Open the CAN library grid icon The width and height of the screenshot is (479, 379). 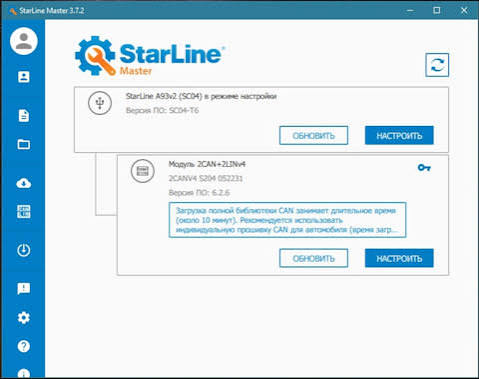(x=24, y=212)
